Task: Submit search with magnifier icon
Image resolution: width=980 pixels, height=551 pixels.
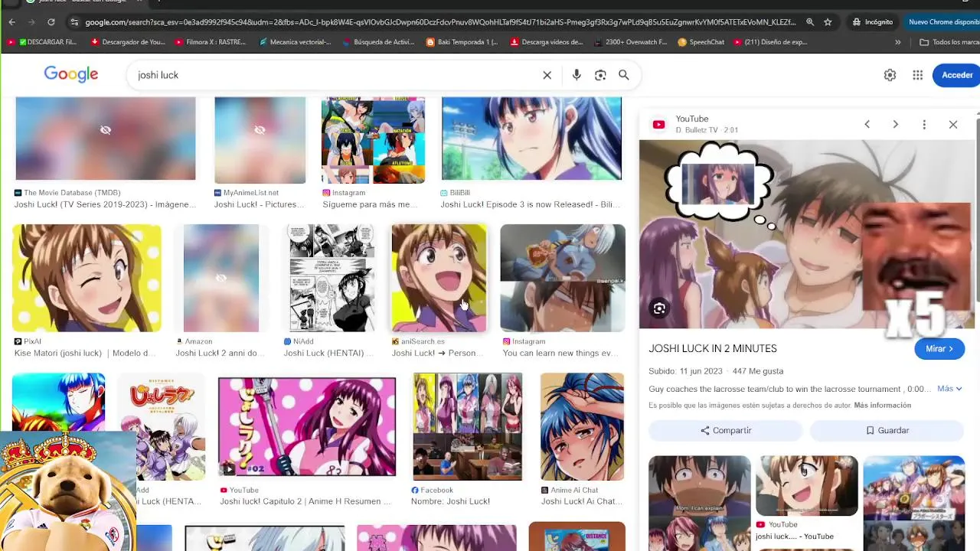Action: 624,75
